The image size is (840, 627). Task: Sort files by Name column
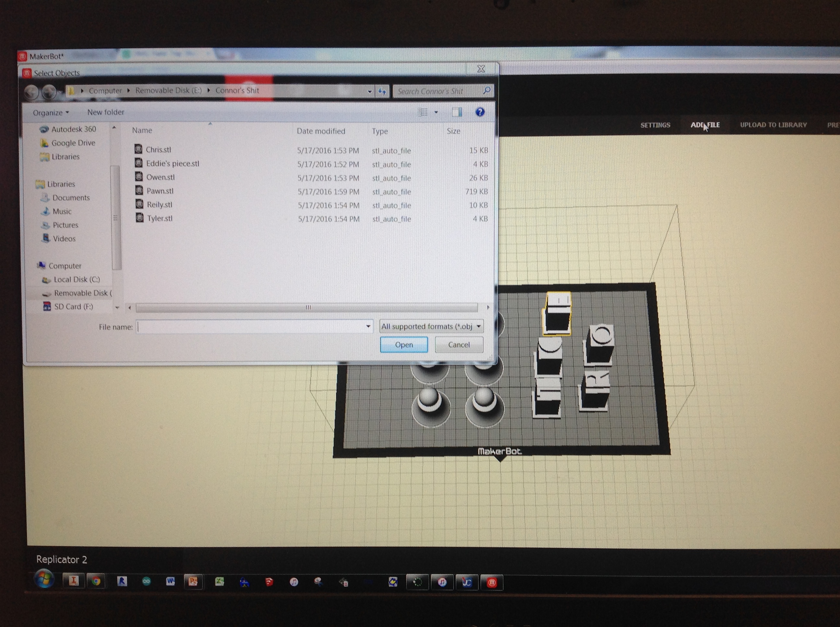coord(142,130)
